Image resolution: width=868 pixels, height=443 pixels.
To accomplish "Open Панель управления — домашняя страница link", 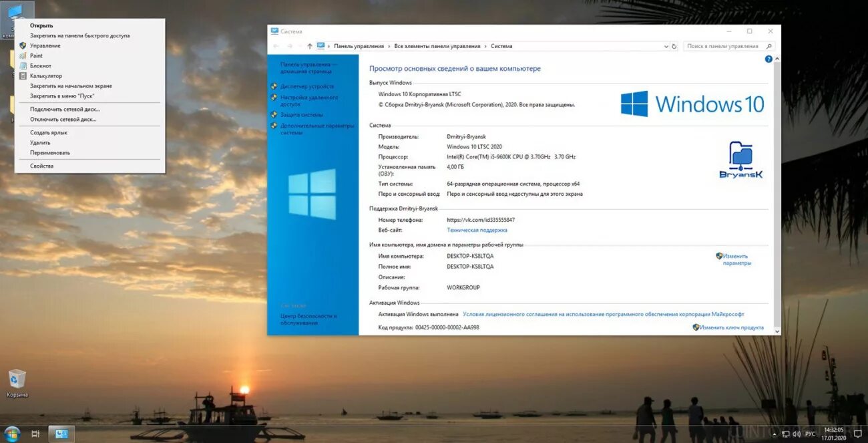I will pyautogui.click(x=308, y=67).
